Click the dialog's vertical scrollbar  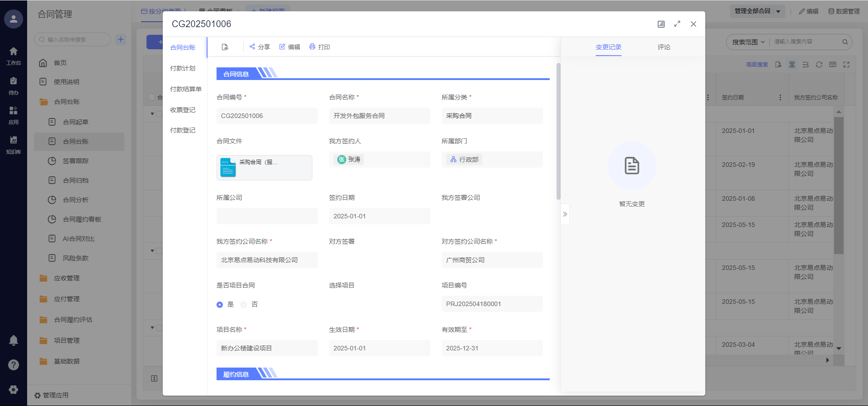coord(558,131)
